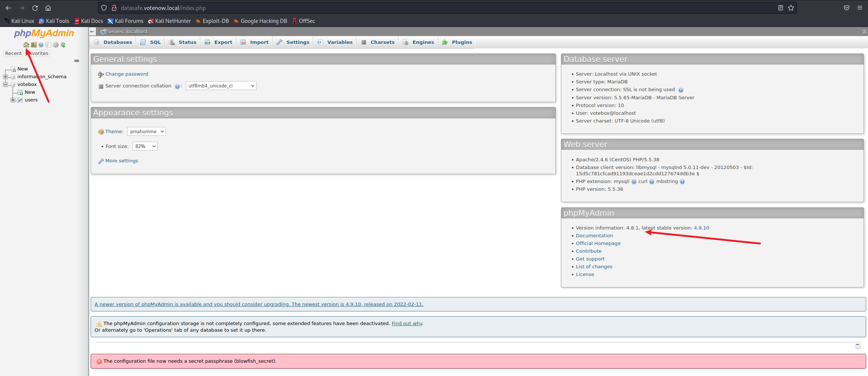Select the information_schema database in tree
This screenshot has height=376, width=868.
coord(42,77)
